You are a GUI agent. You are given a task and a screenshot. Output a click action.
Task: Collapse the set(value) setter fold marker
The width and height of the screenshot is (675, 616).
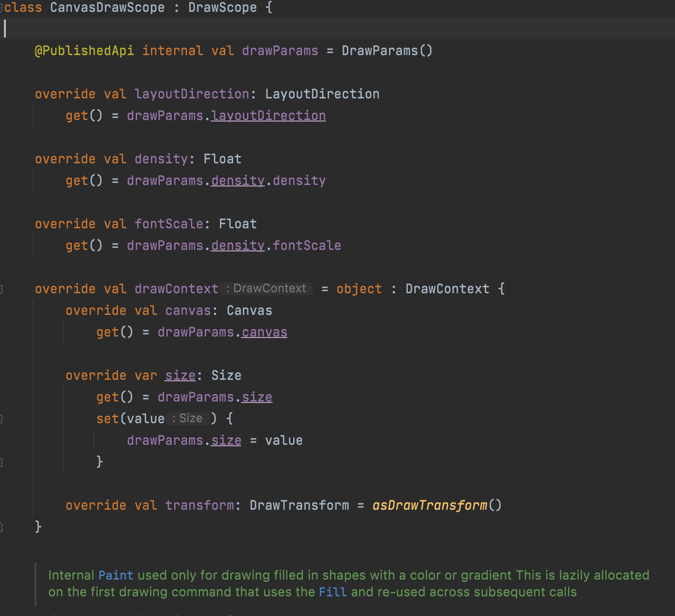1,419
